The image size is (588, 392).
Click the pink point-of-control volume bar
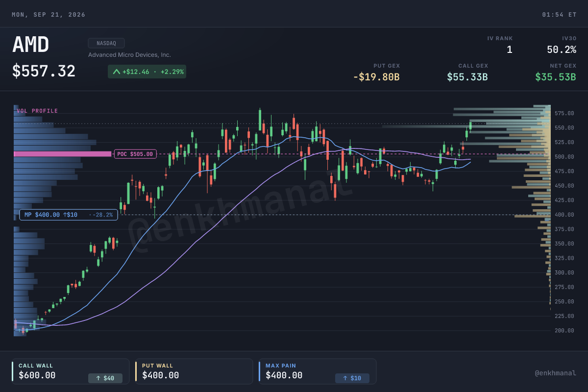click(63, 154)
